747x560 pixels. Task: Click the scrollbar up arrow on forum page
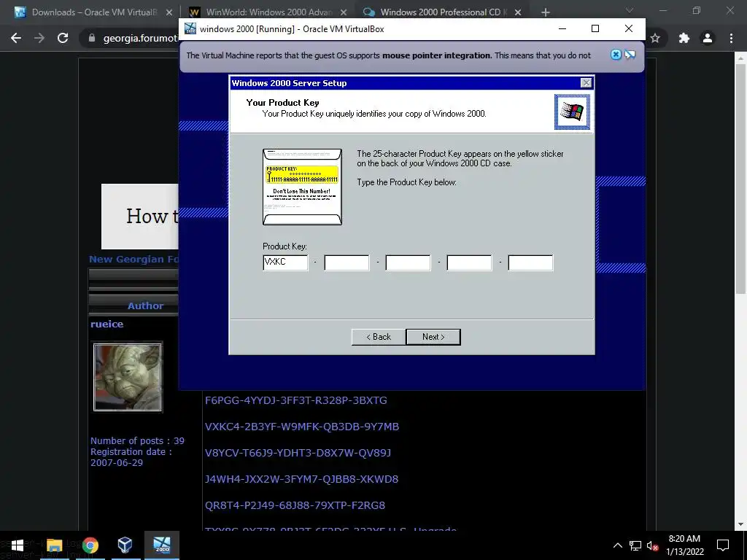741,58
